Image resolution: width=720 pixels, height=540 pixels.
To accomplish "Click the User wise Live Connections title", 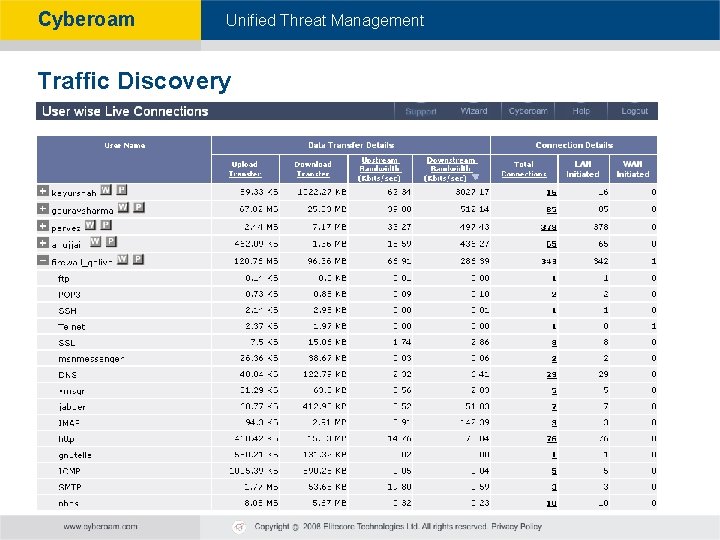I will click(x=125, y=111).
